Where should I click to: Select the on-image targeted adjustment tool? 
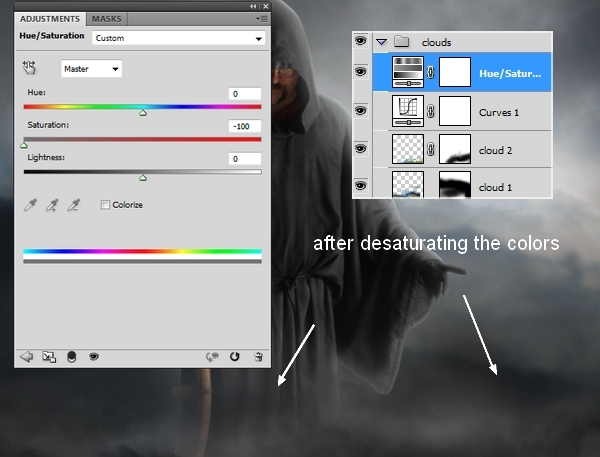coord(30,68)
